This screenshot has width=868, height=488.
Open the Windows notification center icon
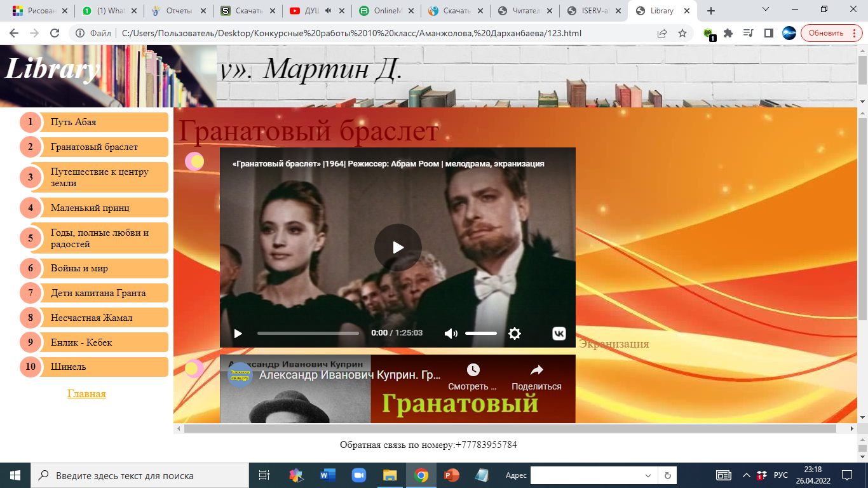pos(847,475)
